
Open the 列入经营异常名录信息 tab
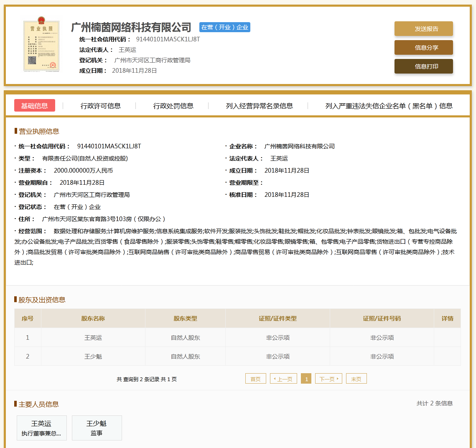(259, 106)
